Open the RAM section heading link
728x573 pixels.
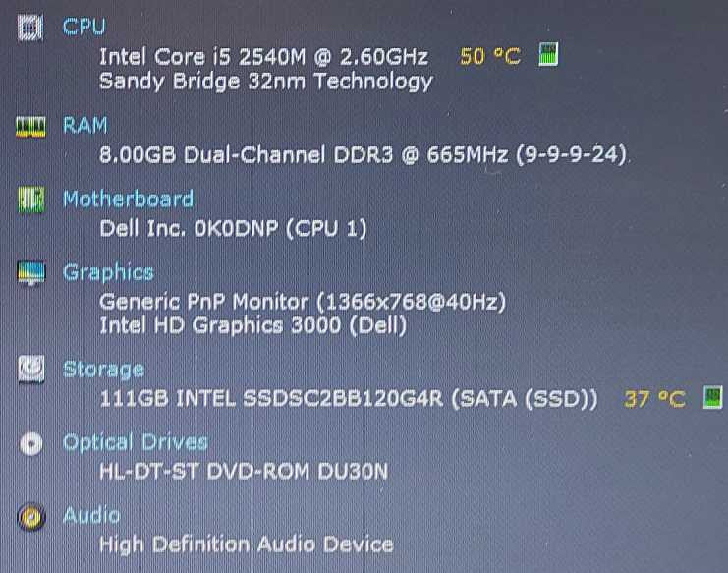pyautogui.click(x=84, y=126)
